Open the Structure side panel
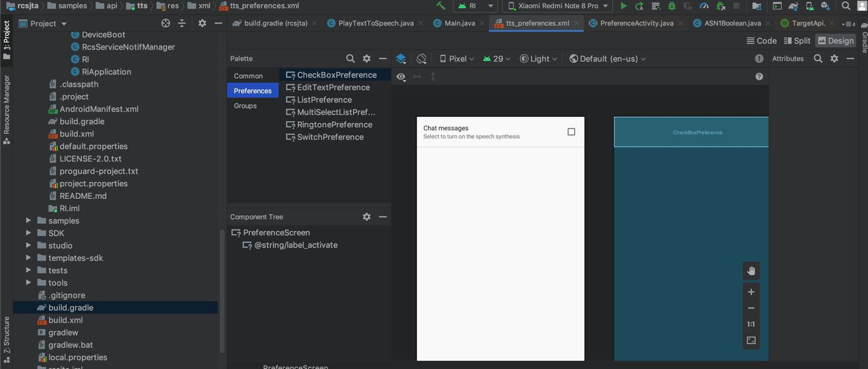 pyautogui.click(x=6, y=340)
